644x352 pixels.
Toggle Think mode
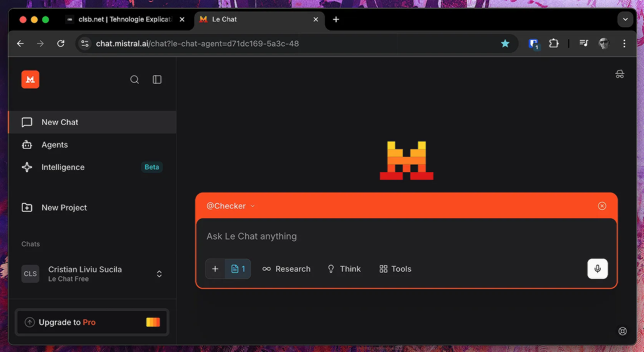344,269
